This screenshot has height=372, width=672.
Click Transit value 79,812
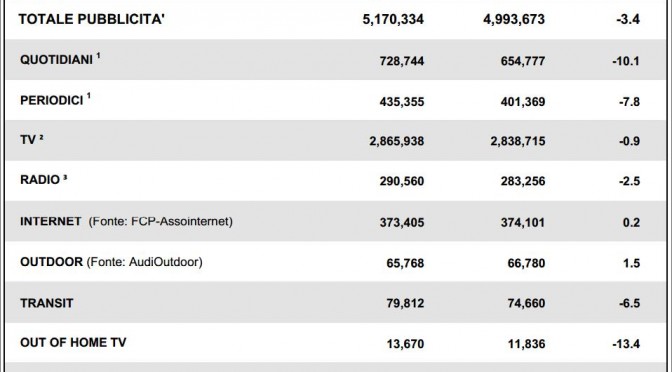point(405,303)
